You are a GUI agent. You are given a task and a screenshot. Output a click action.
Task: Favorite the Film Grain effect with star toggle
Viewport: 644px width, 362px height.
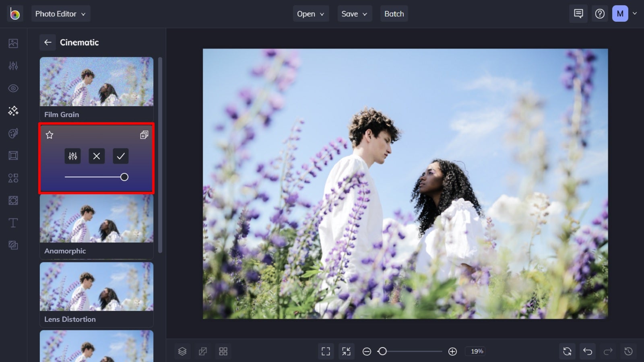[50, 135]
